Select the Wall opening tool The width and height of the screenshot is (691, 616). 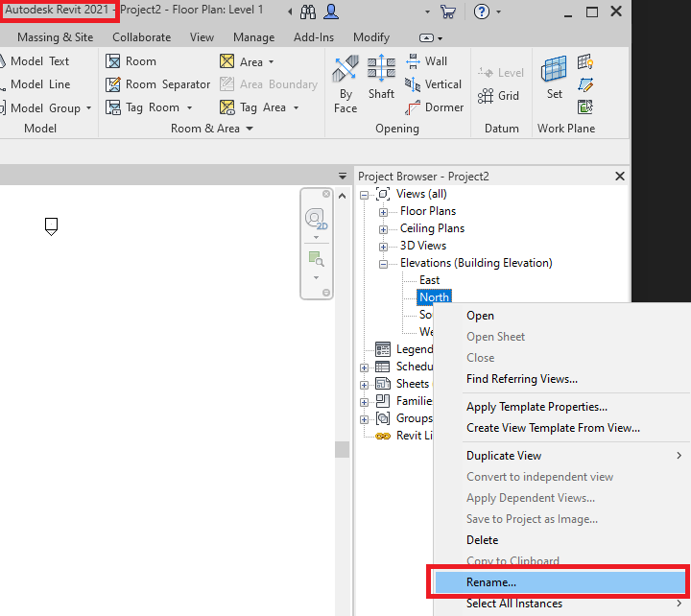click(426, 61)
